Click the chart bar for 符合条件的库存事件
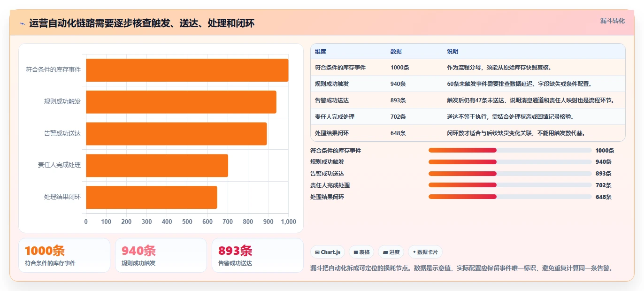 (x=187, y=70)
